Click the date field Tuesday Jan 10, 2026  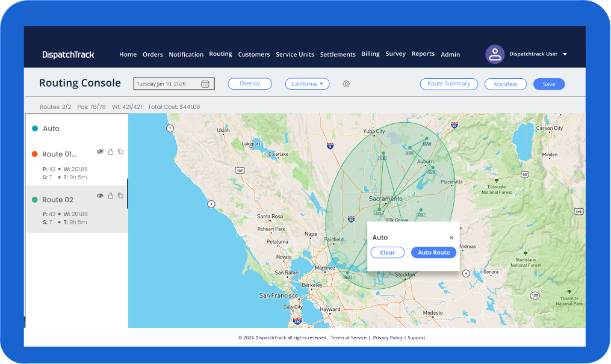coord(174,84)
